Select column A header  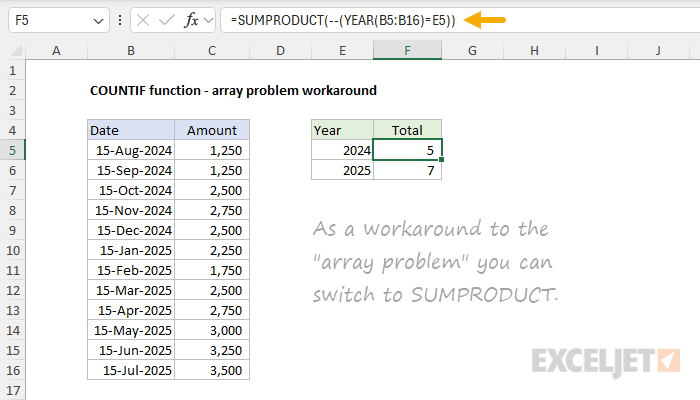pyautogui.click(x=56, y=51)
